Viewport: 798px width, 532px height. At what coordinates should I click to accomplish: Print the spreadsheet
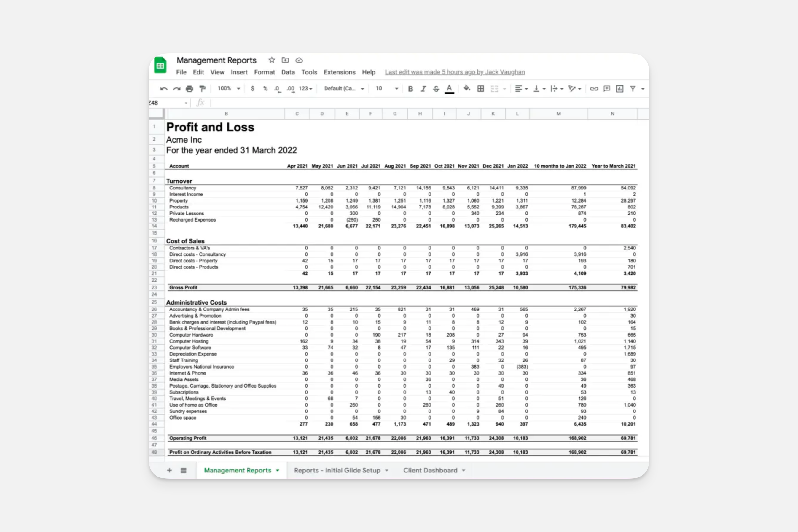[189, 89]
